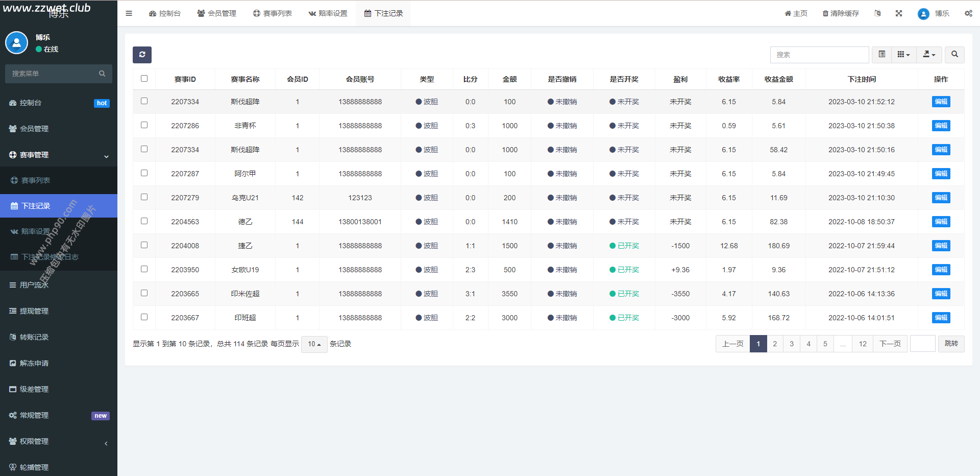Open 轮播管理 in the sidebar
This screenshot has height=476, width=980.
pos(59,467)
